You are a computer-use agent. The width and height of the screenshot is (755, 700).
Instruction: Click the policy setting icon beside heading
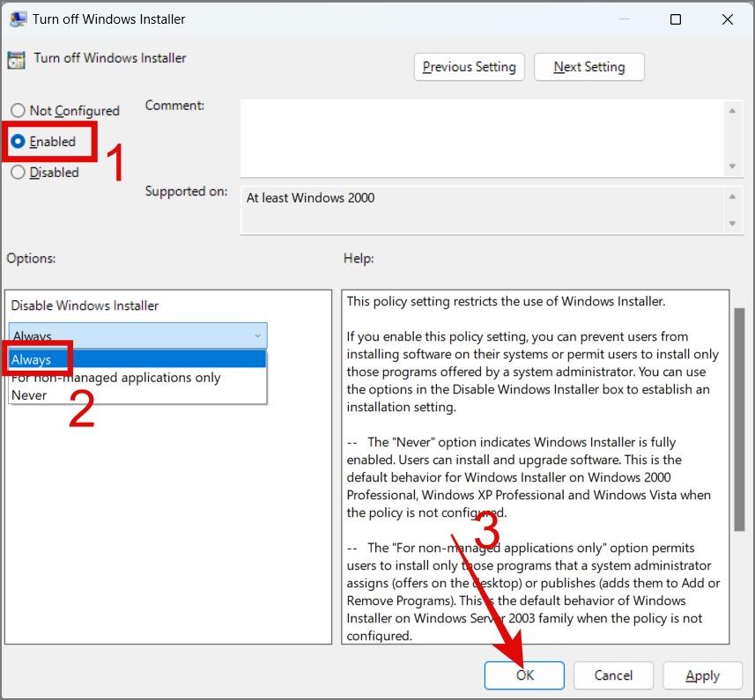[x=17, y=60]
